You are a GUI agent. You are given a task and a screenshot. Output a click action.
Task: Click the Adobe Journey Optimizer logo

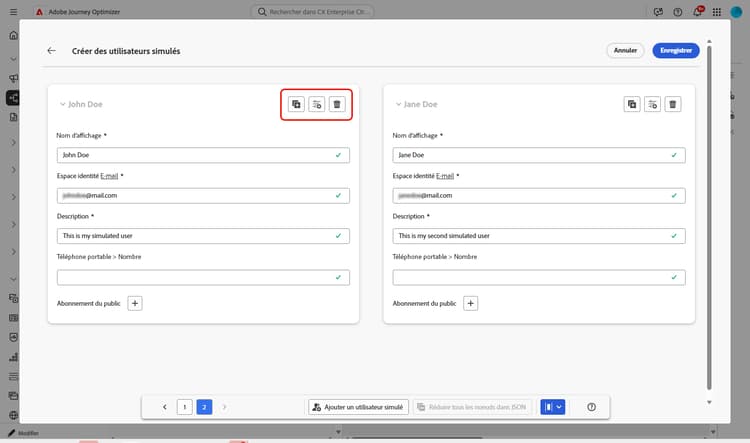point(40,12)
